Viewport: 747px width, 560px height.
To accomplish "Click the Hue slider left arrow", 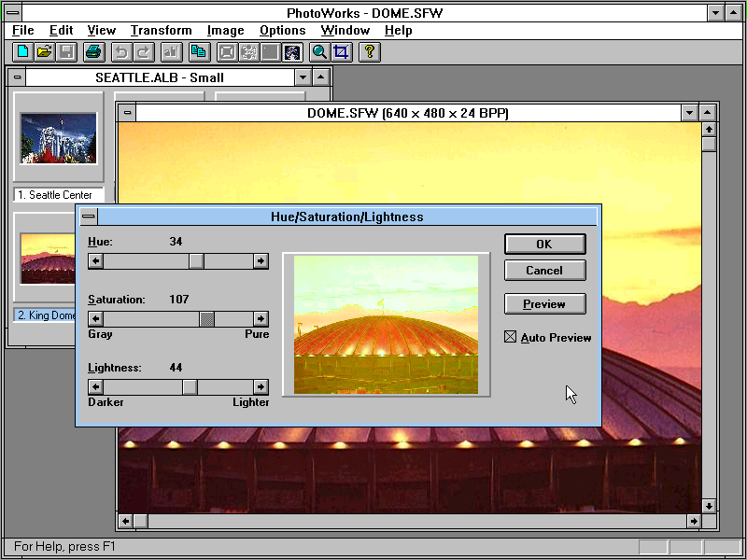I will click(x=96, y=261).
